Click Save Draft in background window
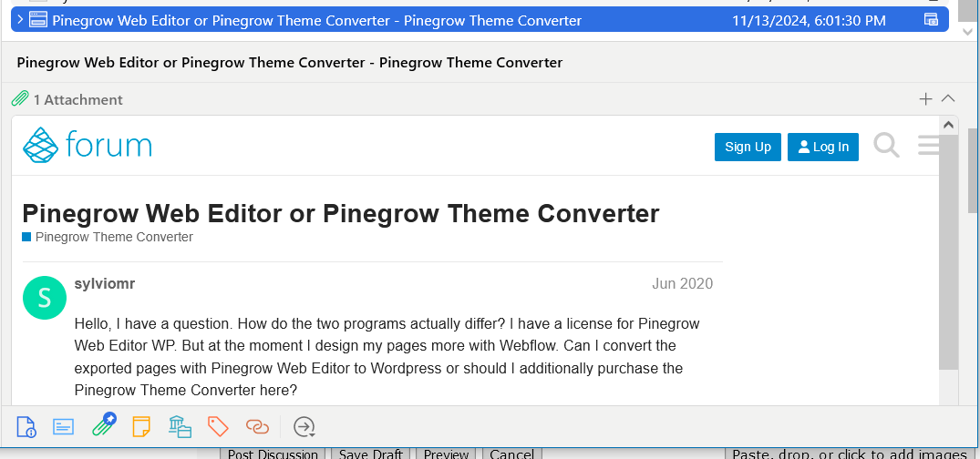 coord(371,454)
